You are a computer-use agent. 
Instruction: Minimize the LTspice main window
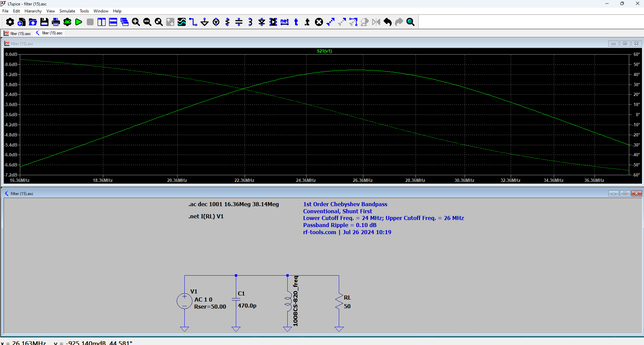pos(607,4)
